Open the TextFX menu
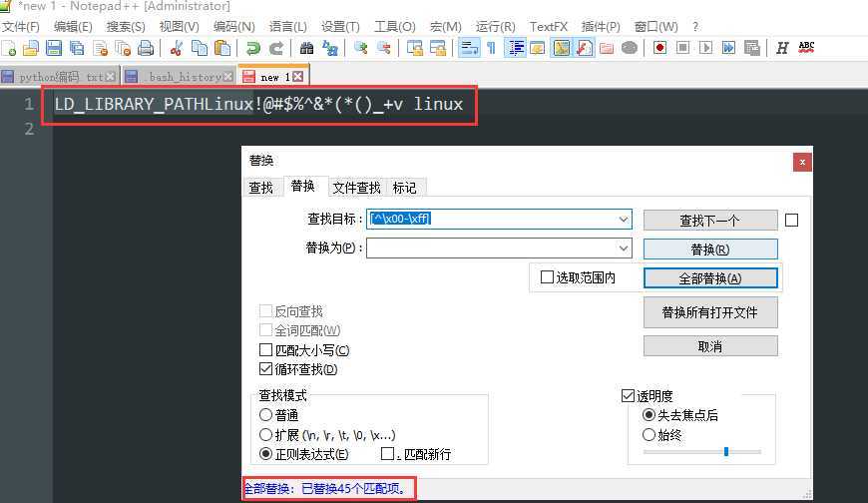 coord(548,26)
